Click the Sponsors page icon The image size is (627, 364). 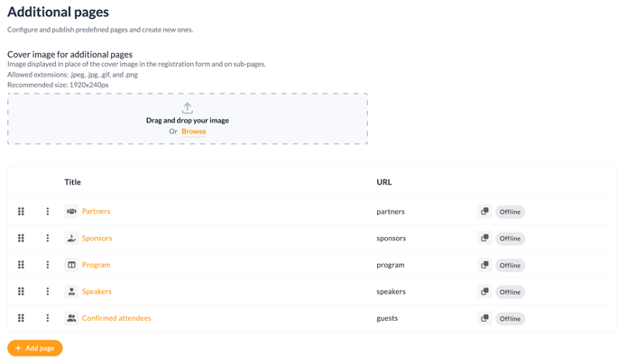(71, 238)
